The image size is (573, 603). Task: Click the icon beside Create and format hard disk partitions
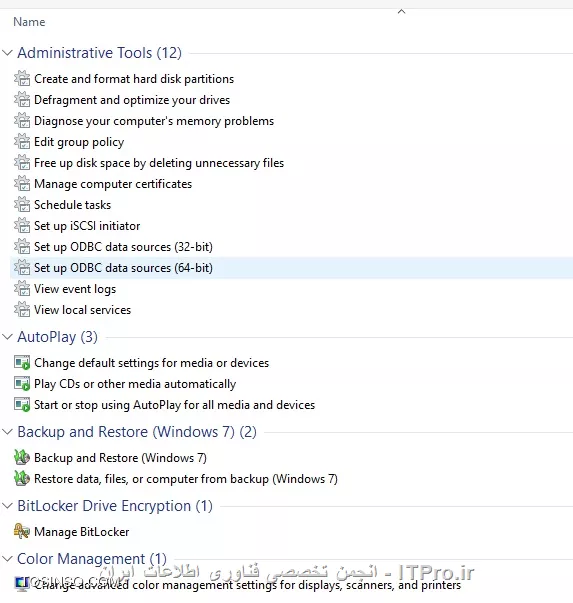[x=22, y=78]
